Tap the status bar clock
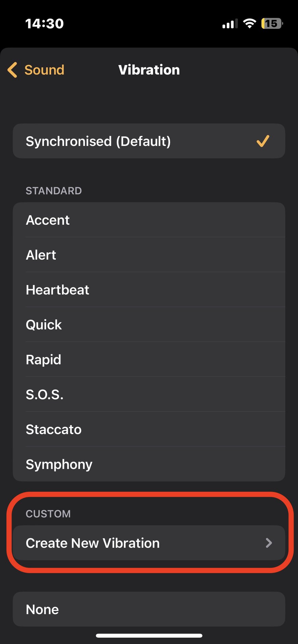This screenshot has height=644, width=298. 44,23
